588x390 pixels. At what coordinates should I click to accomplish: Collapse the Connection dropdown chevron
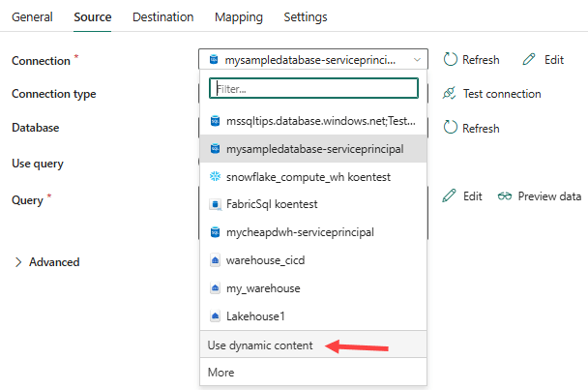pos(417,60)
